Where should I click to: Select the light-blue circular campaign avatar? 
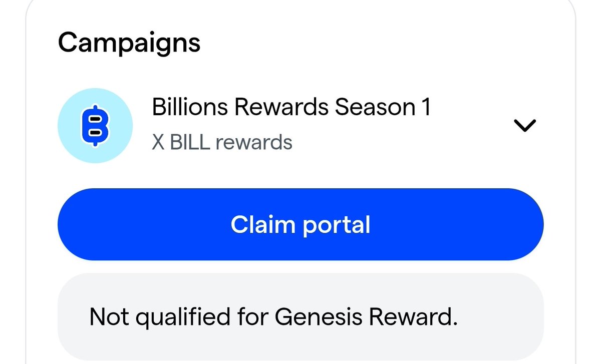pos(95,126)
